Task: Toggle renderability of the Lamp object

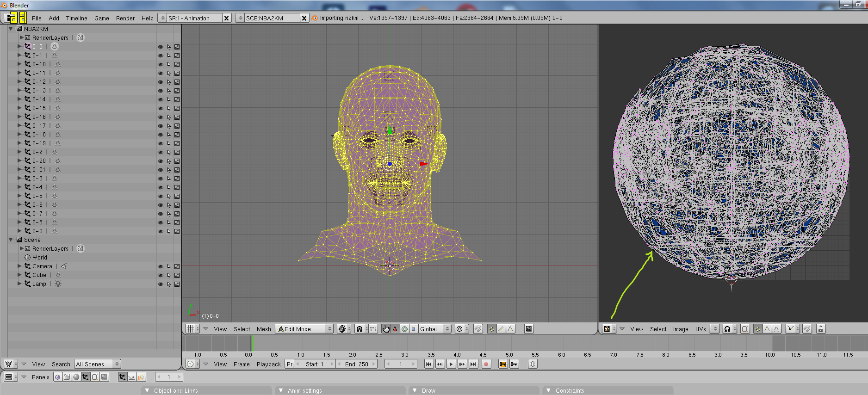Action: tap(177, 284)
